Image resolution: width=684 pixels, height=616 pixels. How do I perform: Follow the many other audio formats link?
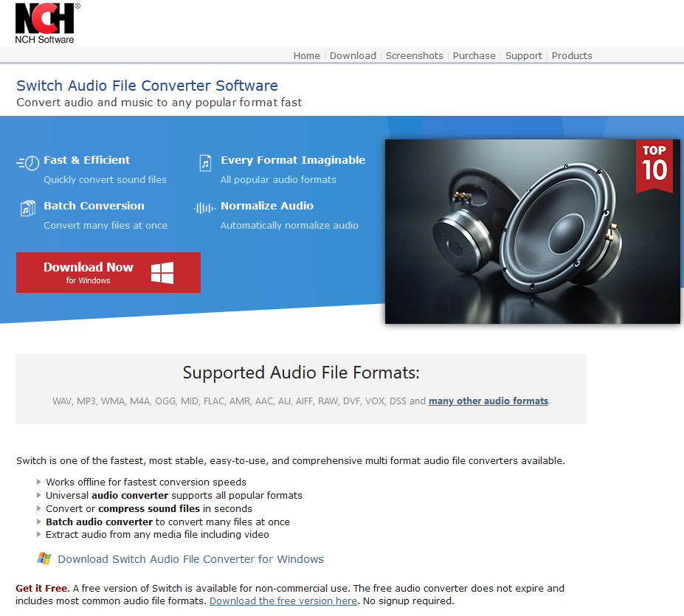click(488, 401)
